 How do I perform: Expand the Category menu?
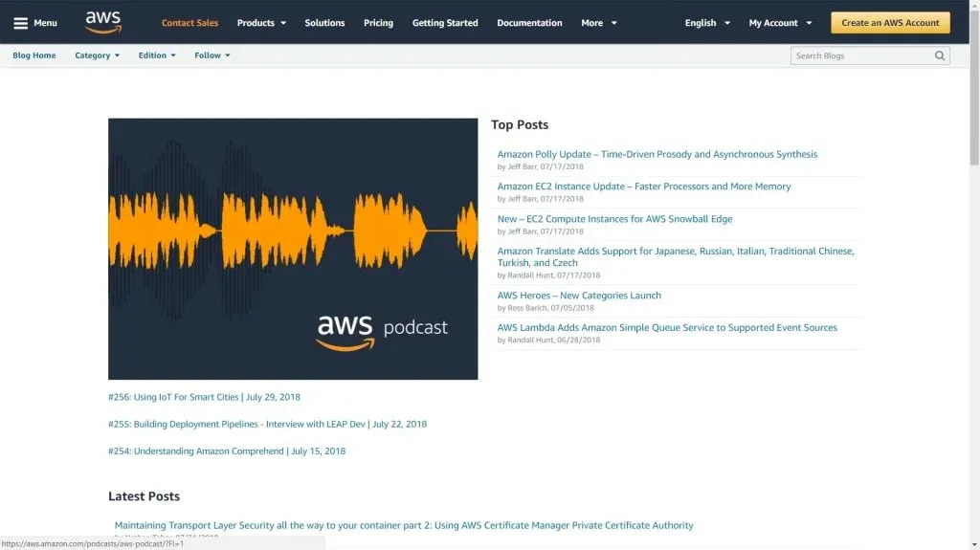pyautogui.click(x=98, y=55)
